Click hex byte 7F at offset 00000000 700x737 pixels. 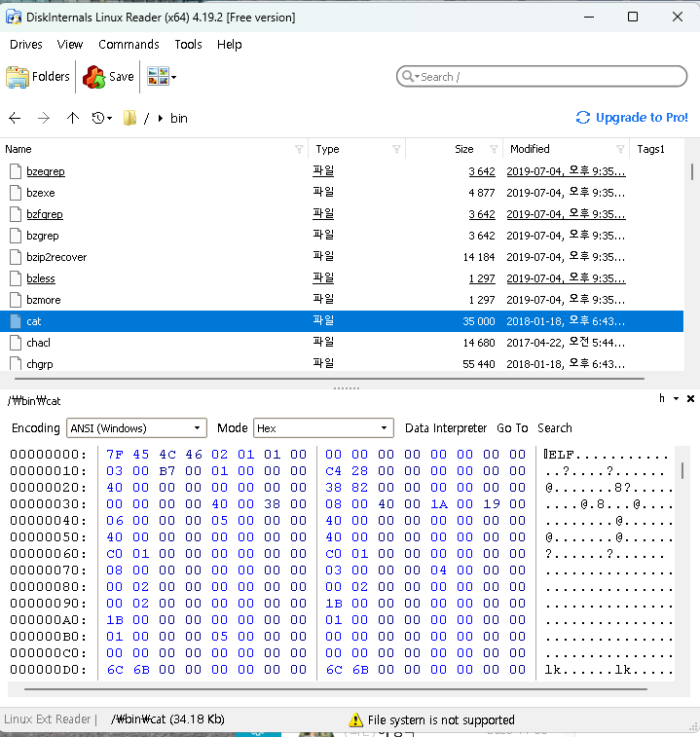[115, 455]
